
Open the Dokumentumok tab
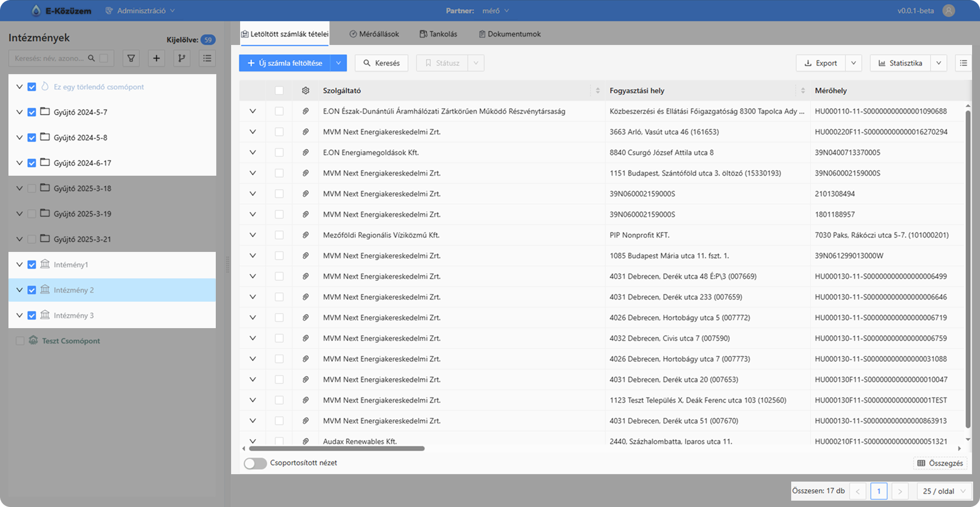(509, 34)
